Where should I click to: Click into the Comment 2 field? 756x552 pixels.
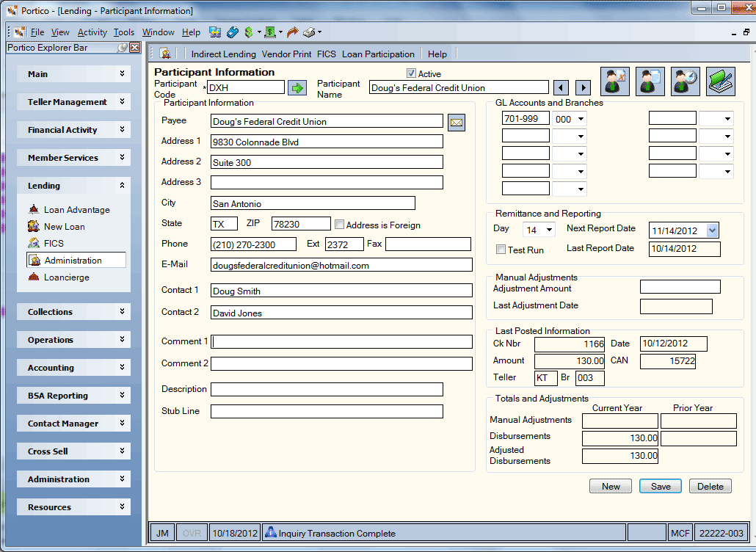point(341,363)
